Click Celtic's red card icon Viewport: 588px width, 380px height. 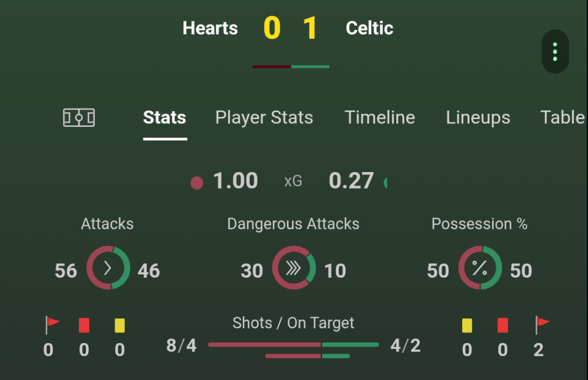pos(503,325)
